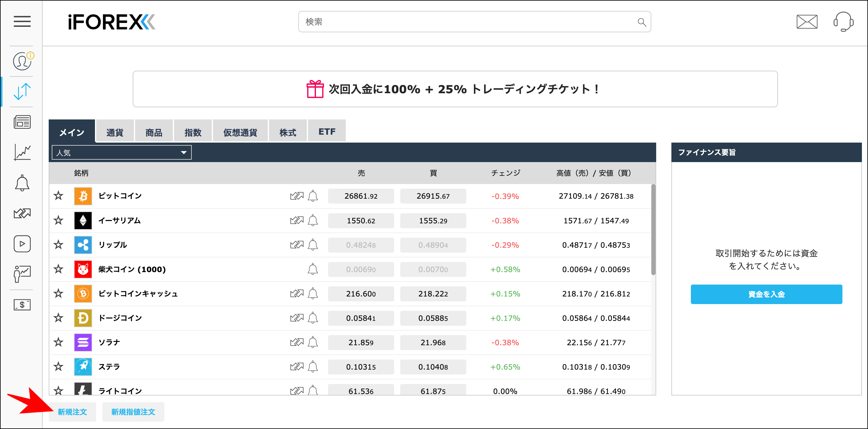This screenshot has width=868, height=429.
Task: Open the 人気 sorting dropdown
Action: point(121,152)
